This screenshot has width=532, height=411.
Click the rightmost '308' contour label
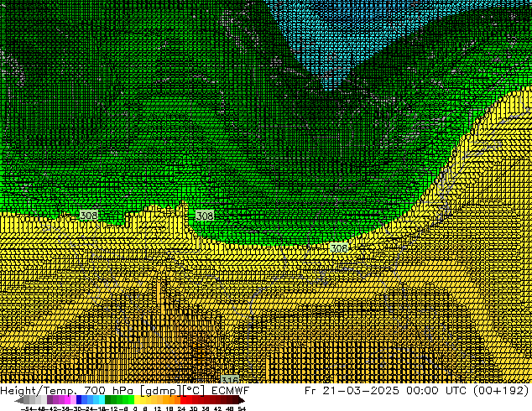point(339,248)
